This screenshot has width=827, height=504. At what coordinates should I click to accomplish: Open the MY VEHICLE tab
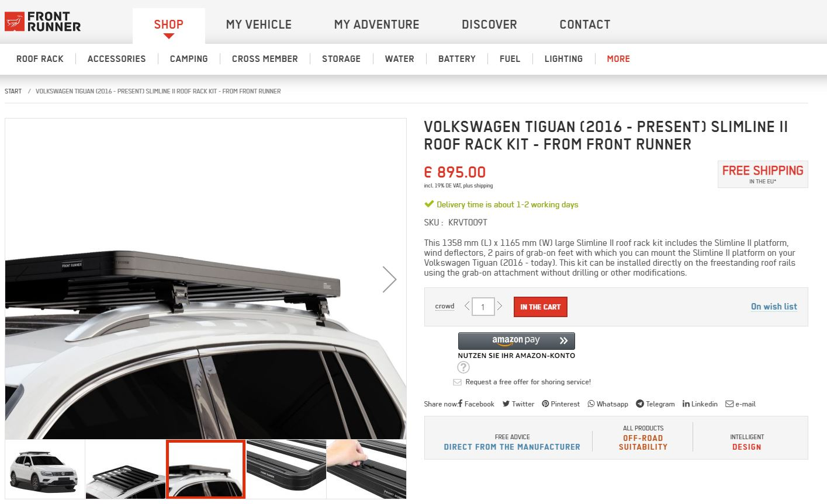[259, 25]
